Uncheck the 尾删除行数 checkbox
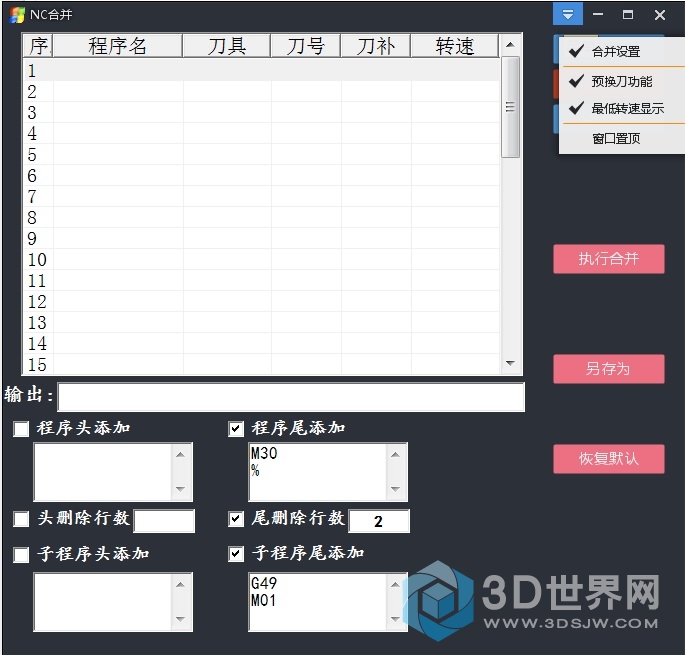This screenshot has height=655, width=685. click(236, 519)
